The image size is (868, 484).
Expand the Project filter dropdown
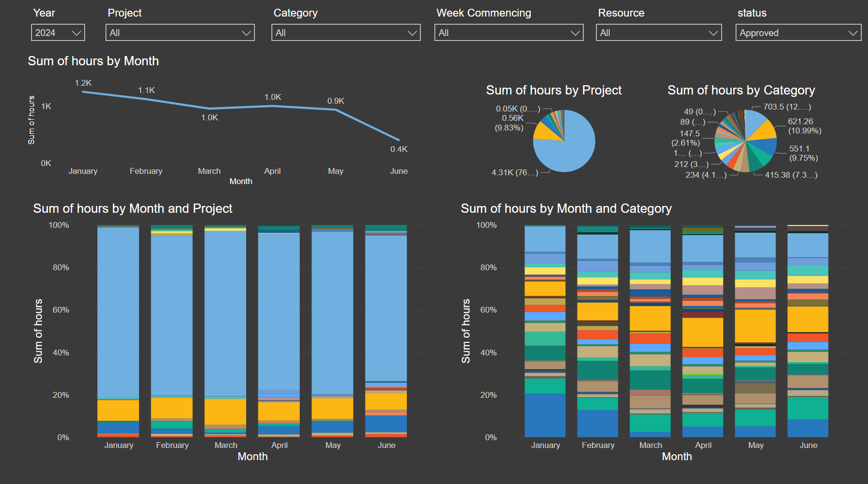tap(180, 33)
